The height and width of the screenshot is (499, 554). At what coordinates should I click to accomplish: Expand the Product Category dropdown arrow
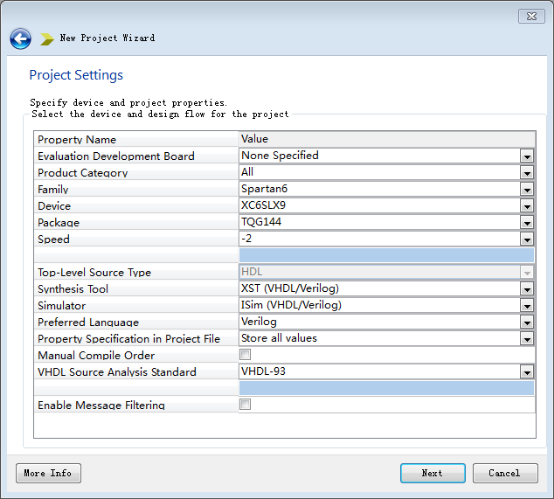[x=527, y=173]
